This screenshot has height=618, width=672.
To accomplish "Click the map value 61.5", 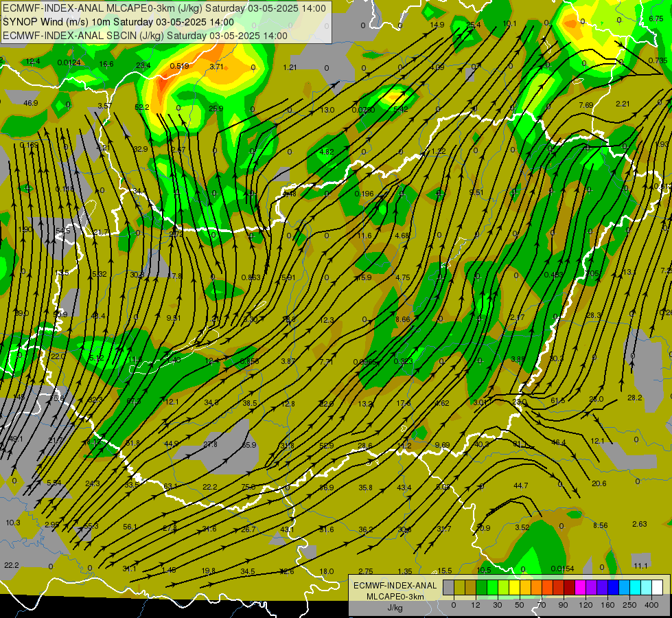I will coord(558,400).
